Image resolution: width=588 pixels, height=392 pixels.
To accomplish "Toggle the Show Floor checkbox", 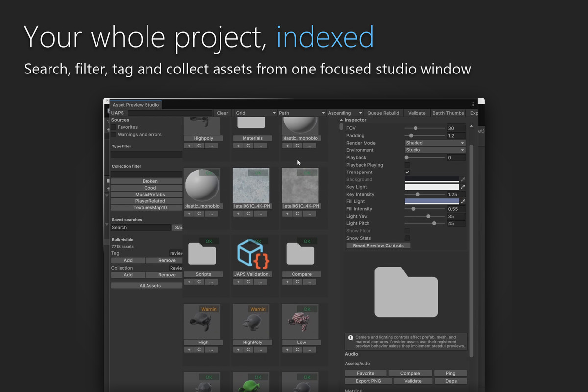I will 407,231.
